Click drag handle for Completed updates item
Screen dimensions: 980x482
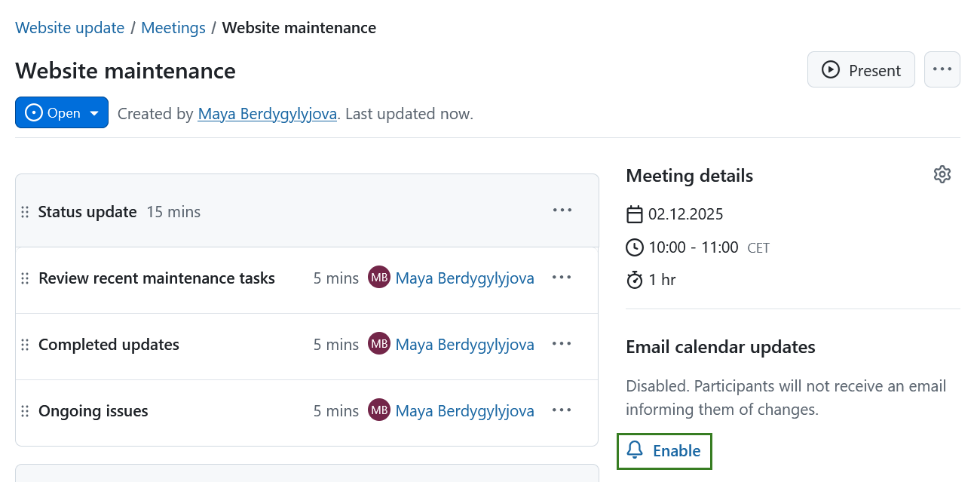click(x=25, y=345)
